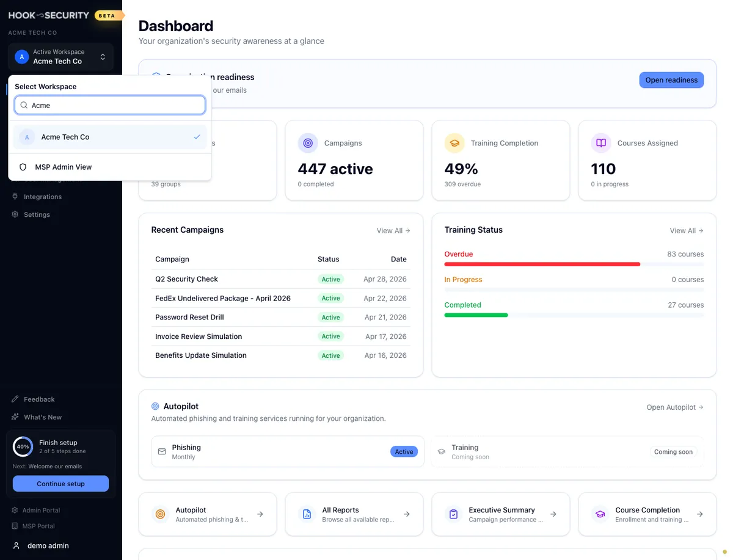Screen dimensions: 733x560
Task: Click the BETA badge
Action: point(108,15)
